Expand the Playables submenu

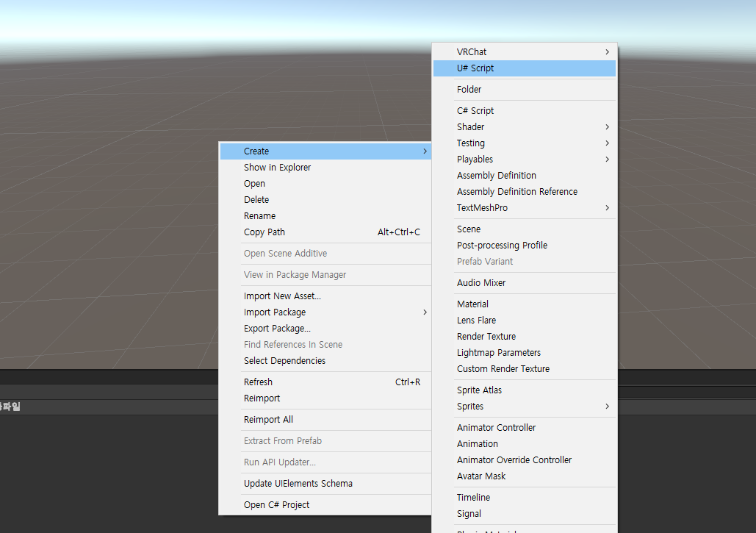click(x=525, y=160)
